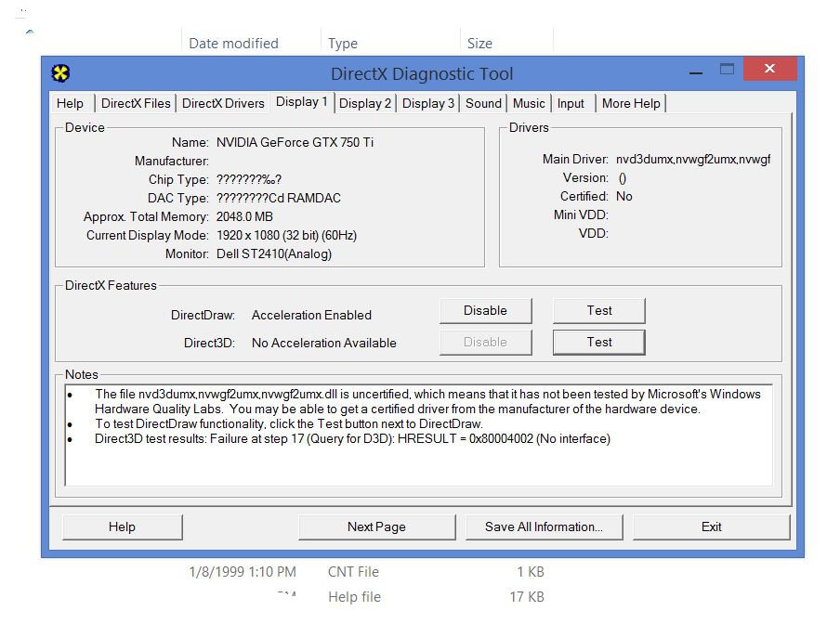Switch to the Display 2 tab
The image size is (840, 624).
point(365,103)
